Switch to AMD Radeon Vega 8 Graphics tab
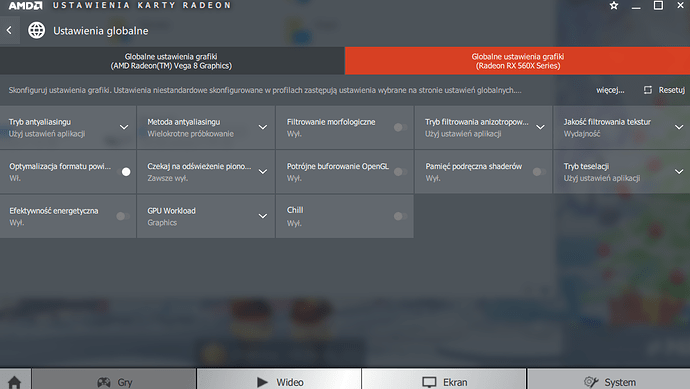 tap(172, 61)
